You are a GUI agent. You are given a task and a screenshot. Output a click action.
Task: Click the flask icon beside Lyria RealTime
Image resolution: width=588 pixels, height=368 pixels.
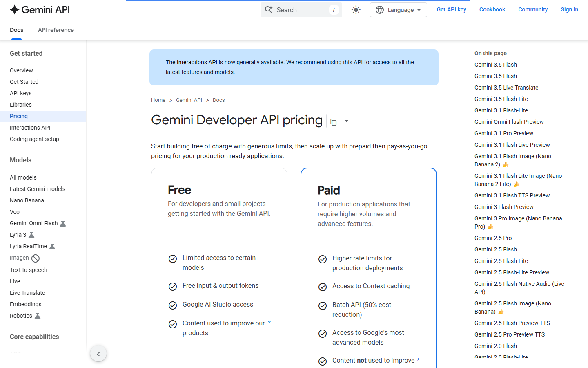coord(52,247)
